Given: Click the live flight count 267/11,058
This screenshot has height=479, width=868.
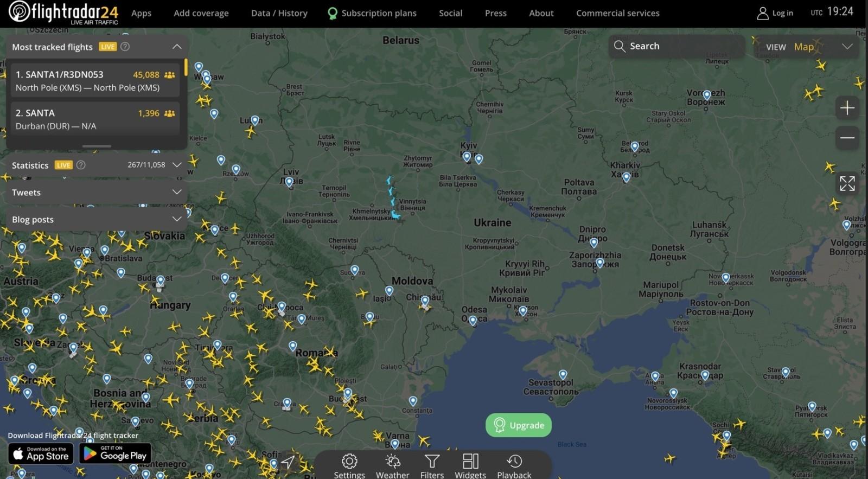Looking at the screenshot, I should 146,165.
